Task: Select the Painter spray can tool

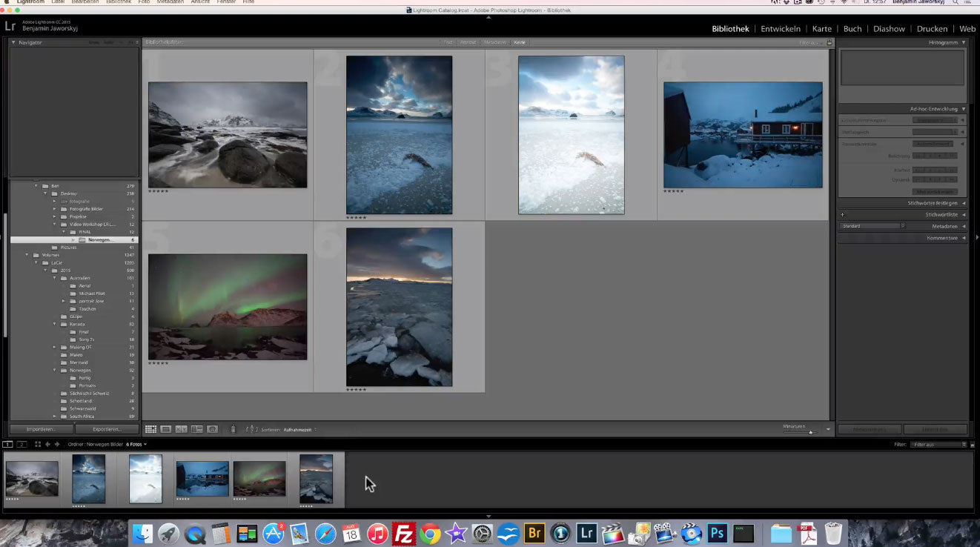Action: click(x=234, y=429)
